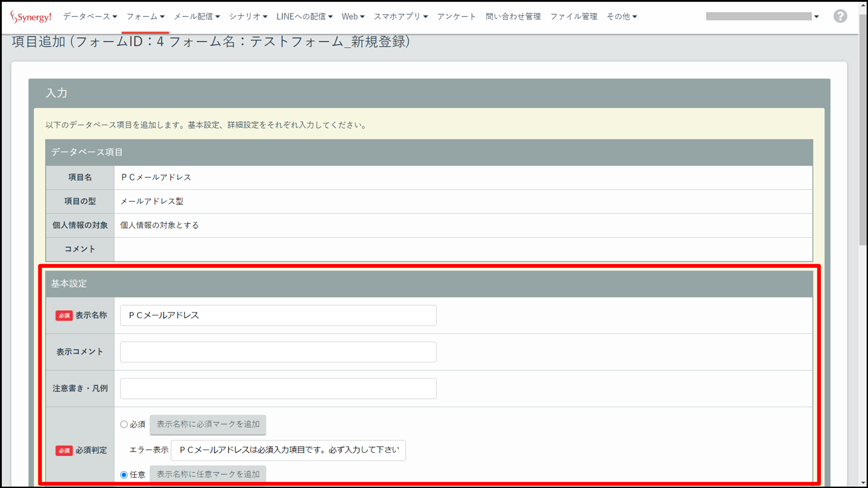Open the help question mark icon
The width and height of the screenshot is (868, 488).
coord(840,16)
